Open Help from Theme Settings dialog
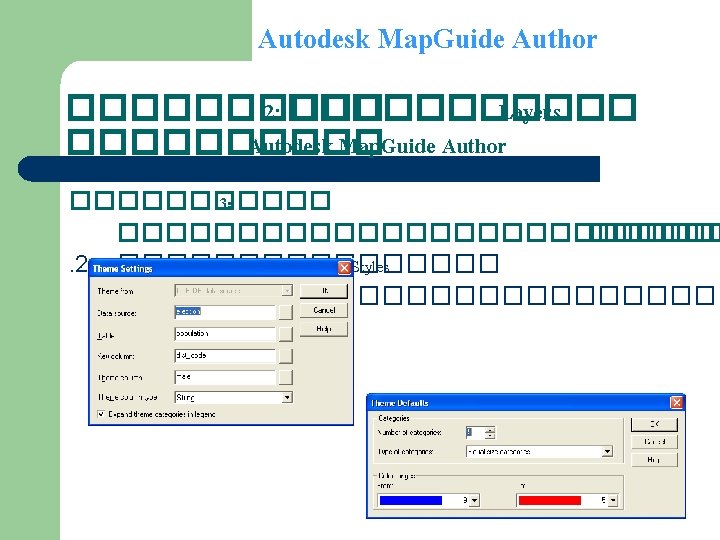This screenshot has height=540, width=720. [x=324, y=329]
